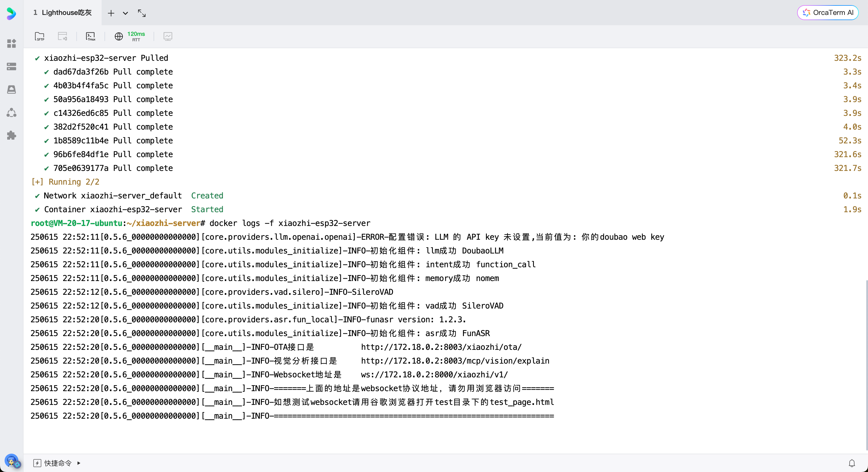Click the 'Running 2/2' status line
Image resolution: width=868 pixels, height=472 pixels.
pyautogui.click(x=65, y=182)
